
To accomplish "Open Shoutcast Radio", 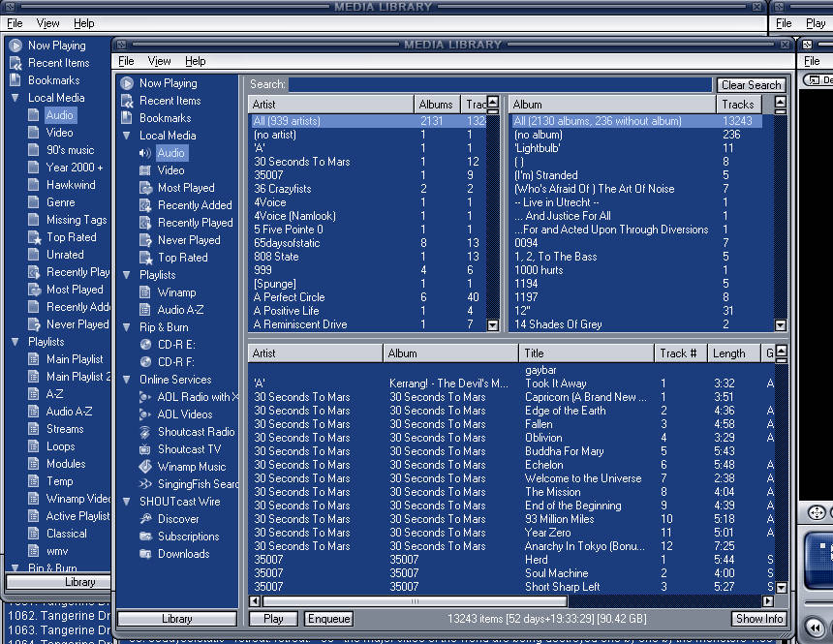I will click(x=196, y=432).
